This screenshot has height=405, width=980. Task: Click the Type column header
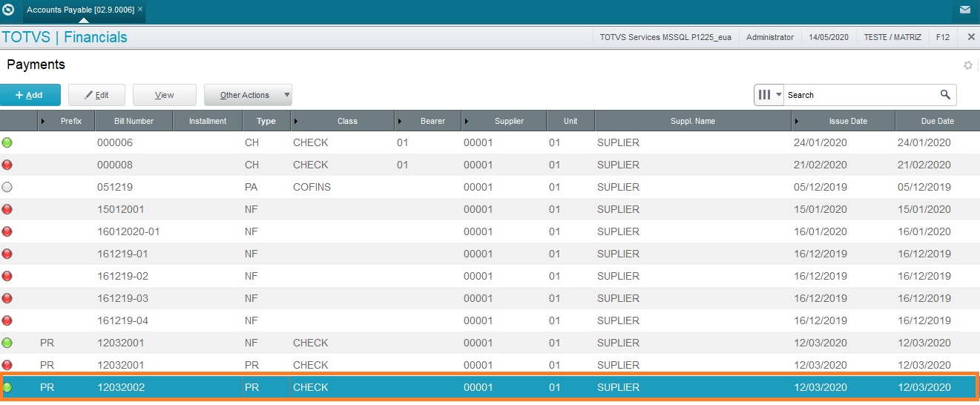(x=266, y=121)
